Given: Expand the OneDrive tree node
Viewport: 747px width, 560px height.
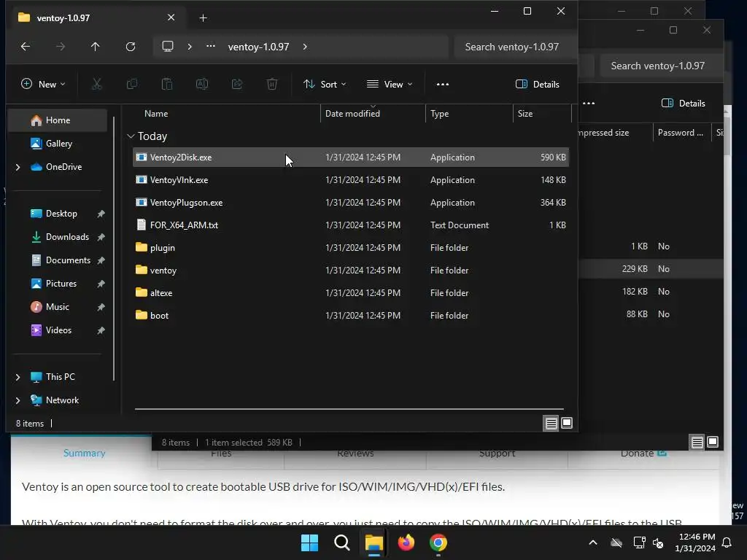Looking at the screenshot, I should (x=18, y=167).
